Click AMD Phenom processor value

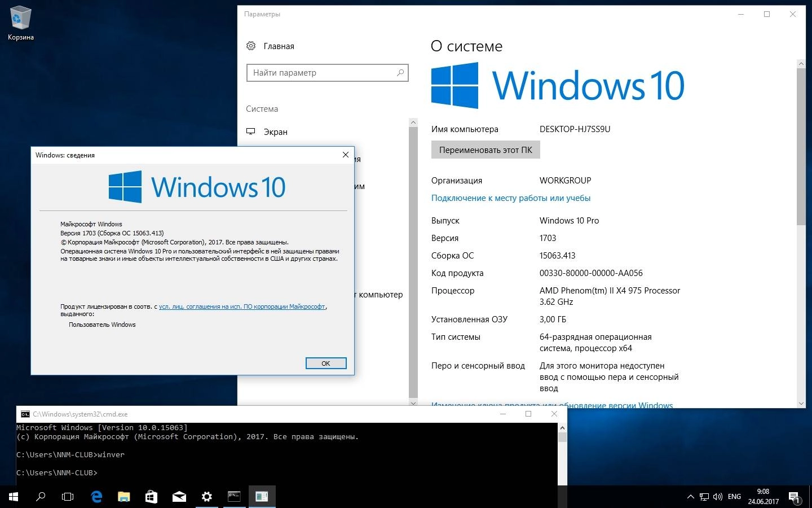[610, 296]
